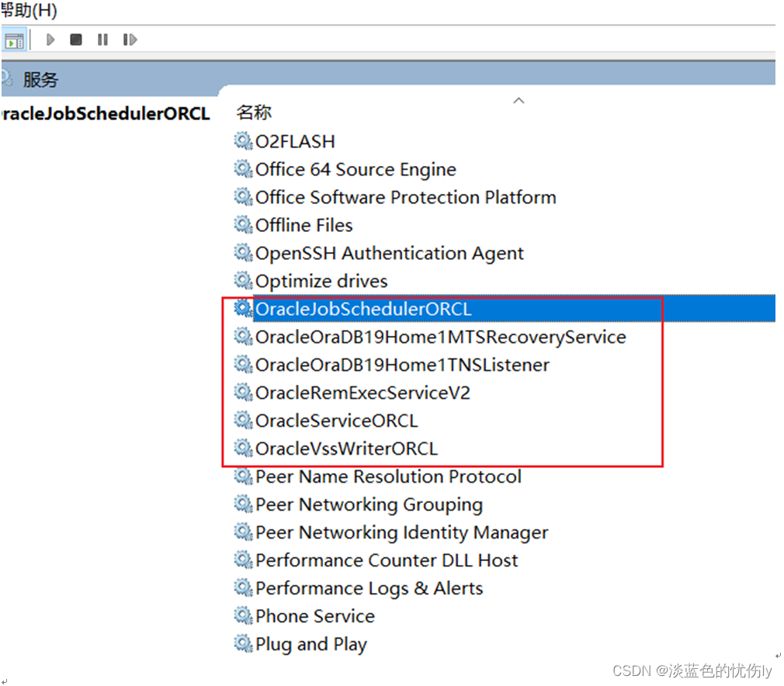Select Peer Networking Identity Manager service
The height and width of the screenshot is (686, 784).
pyautogui.click(x=401, y=533)
